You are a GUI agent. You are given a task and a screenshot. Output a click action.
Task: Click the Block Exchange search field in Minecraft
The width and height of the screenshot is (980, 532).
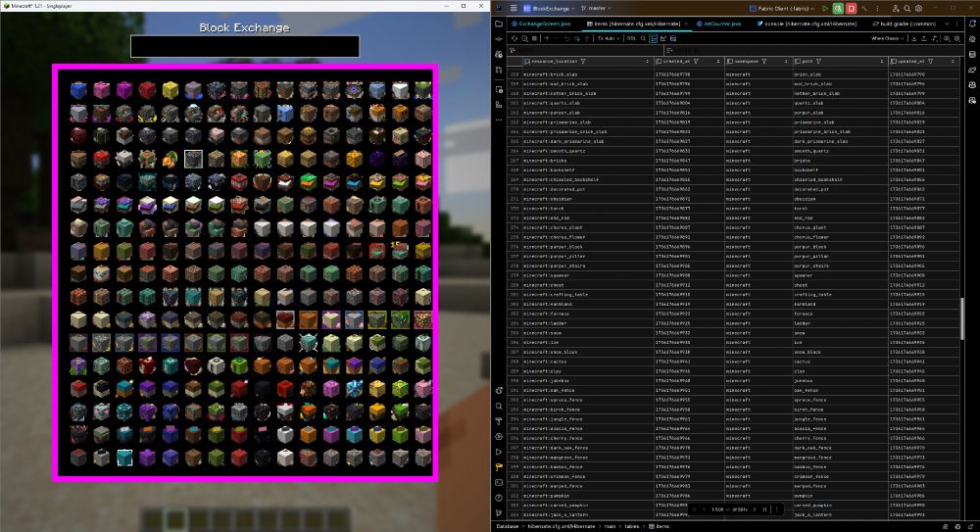[245, 46]
